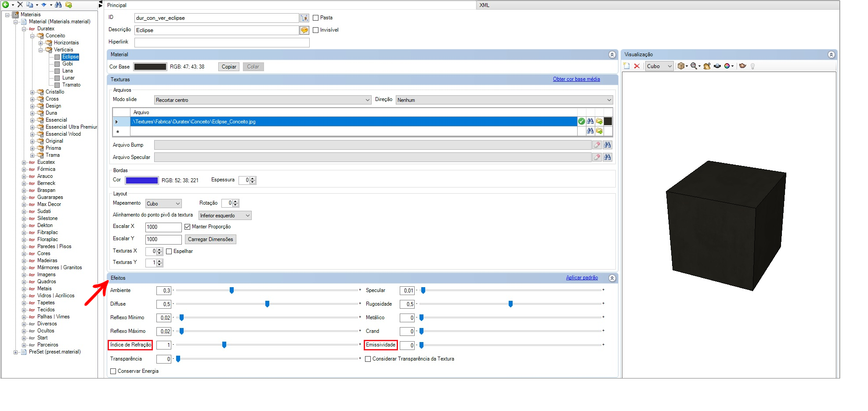The image size is (868, 411).
Task: Uncheck Manter Proporção checkbox
Action: [188, 227]
